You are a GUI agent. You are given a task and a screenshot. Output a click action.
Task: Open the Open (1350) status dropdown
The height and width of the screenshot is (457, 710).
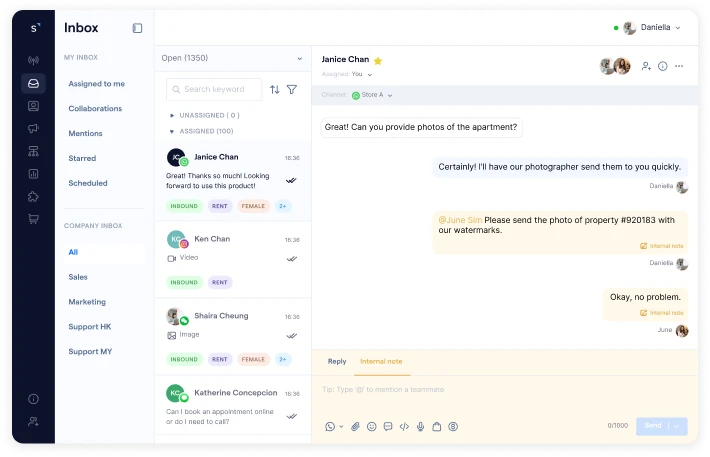[x=232, y=58]
